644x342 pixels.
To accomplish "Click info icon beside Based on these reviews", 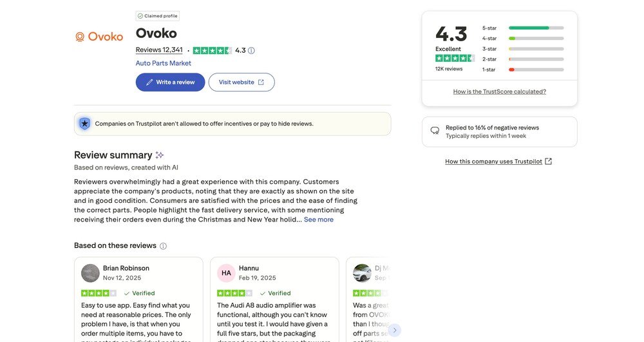I will pos(163,246).
